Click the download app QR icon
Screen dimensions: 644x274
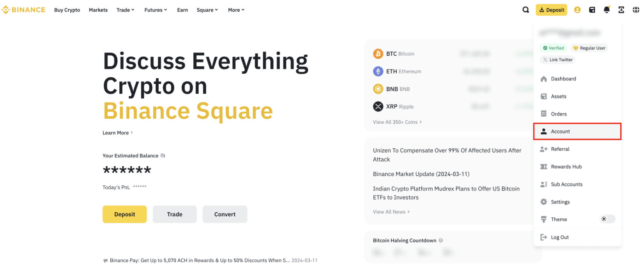tap(621, 10)
